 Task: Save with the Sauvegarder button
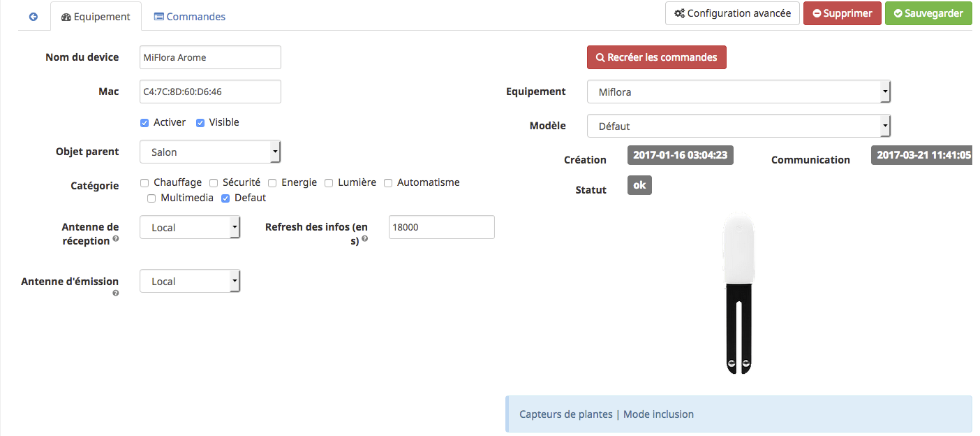tap(928, 13)
